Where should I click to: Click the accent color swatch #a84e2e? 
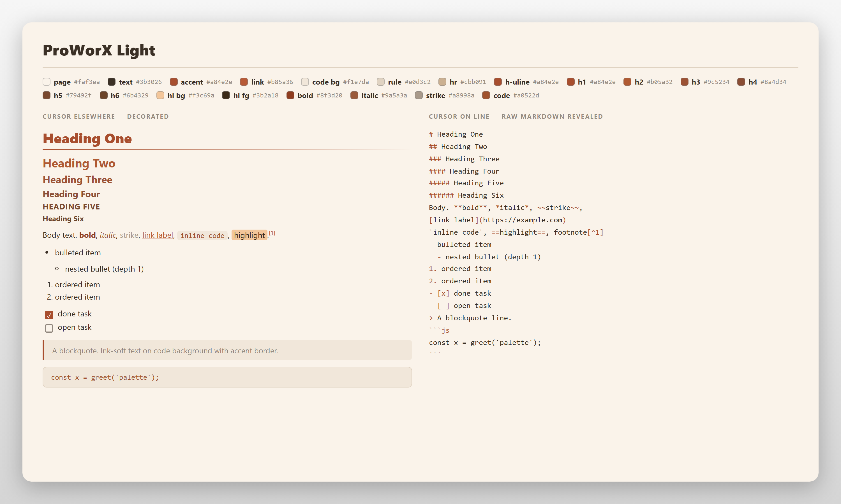pyautogui.click(x=174, y=82)
